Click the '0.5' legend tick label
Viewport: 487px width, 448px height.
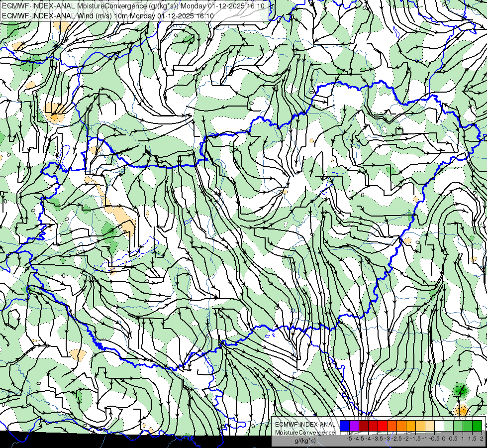[x=453, y=439]
